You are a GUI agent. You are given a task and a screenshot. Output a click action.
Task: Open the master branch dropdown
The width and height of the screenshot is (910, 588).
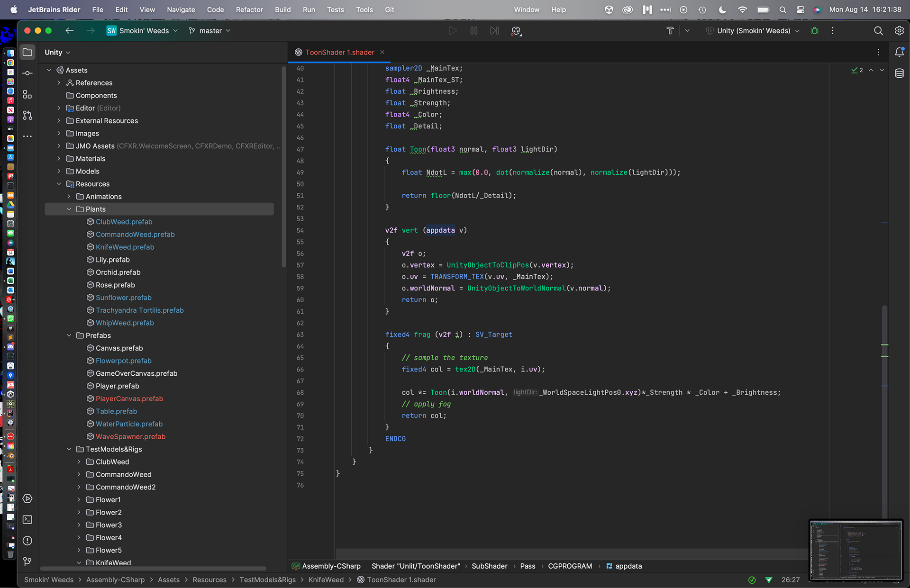[x=209, y=31]
